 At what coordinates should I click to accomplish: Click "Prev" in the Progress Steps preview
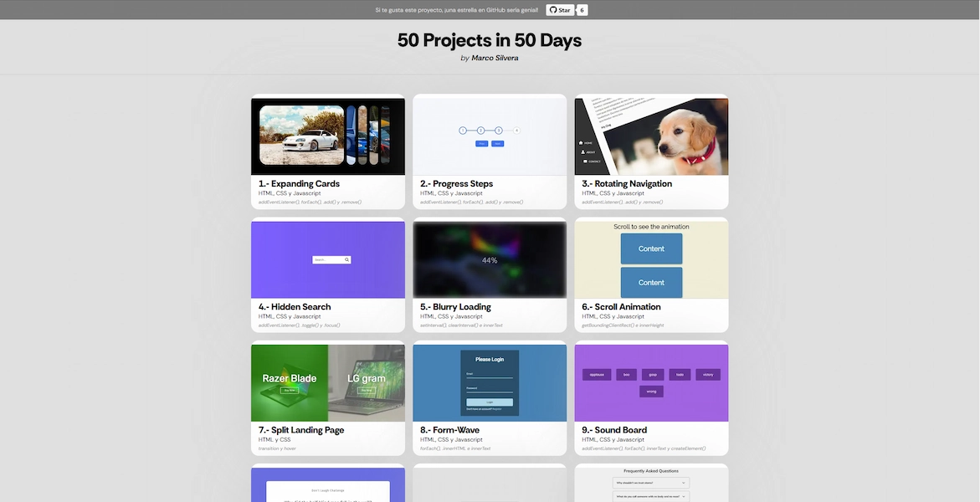coord(481,143)
